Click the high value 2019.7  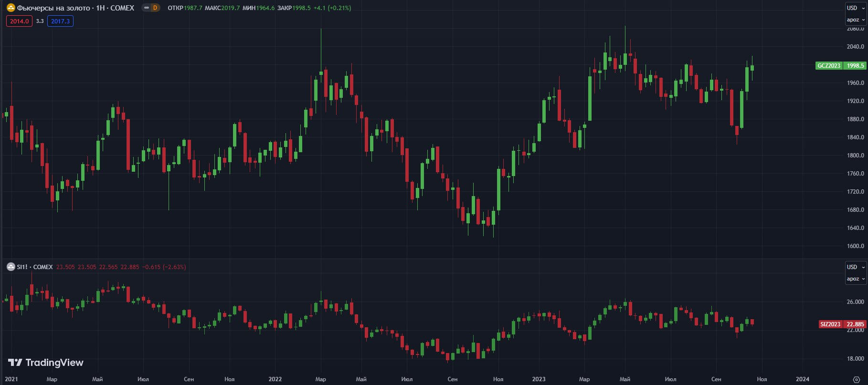[x=231, y=8]
